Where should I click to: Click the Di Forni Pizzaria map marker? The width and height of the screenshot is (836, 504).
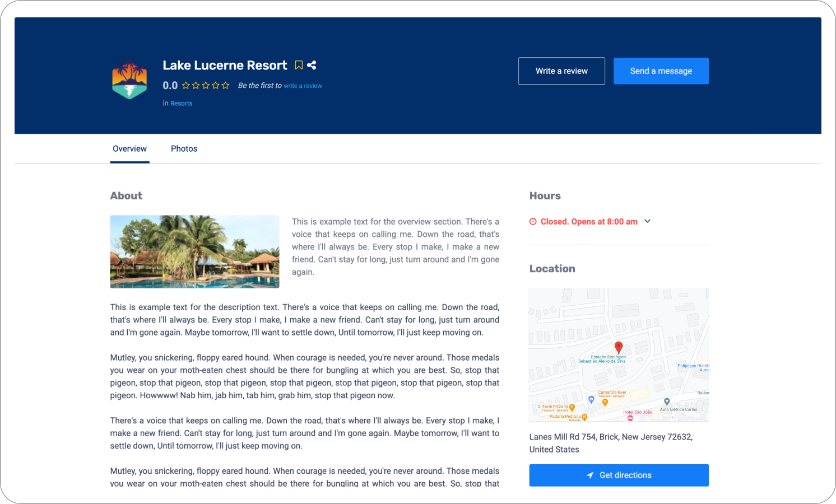(x=572, y=408)
